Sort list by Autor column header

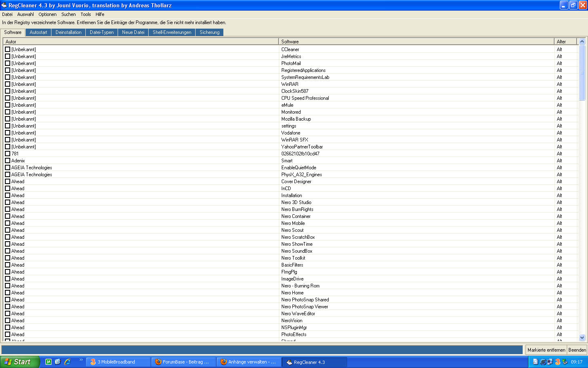[x=141, y=41]
